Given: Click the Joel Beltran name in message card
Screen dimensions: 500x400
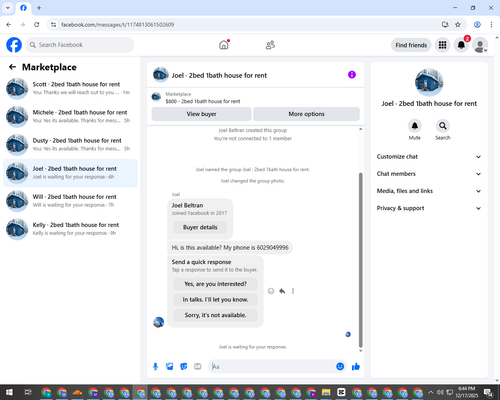Looking at the screenshot, I should tap(187, 205).
